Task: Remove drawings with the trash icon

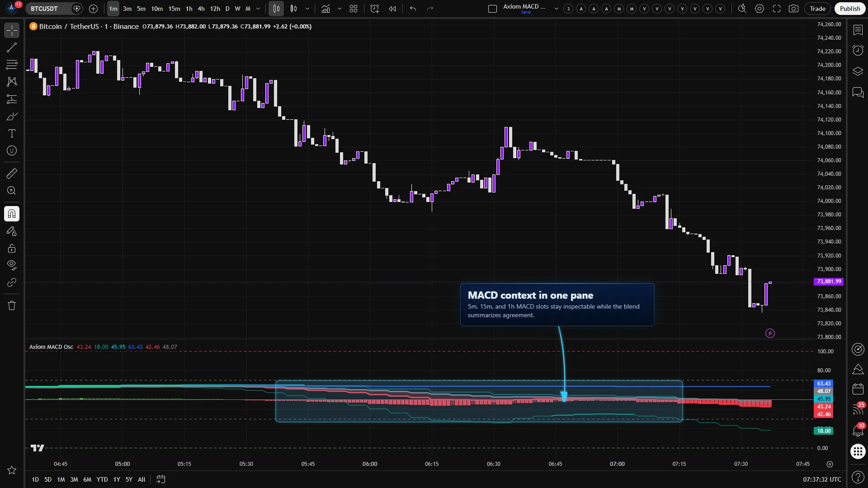Action: click(12, 305)
